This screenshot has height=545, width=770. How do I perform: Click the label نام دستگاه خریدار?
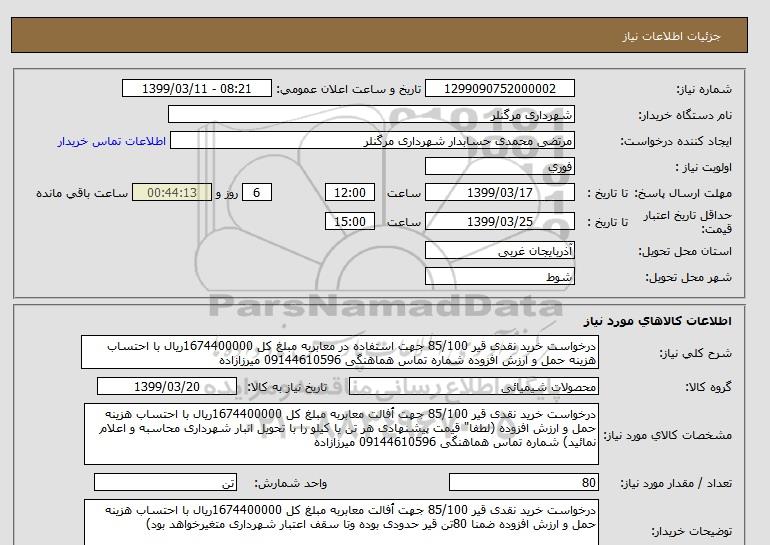(685, 115)
